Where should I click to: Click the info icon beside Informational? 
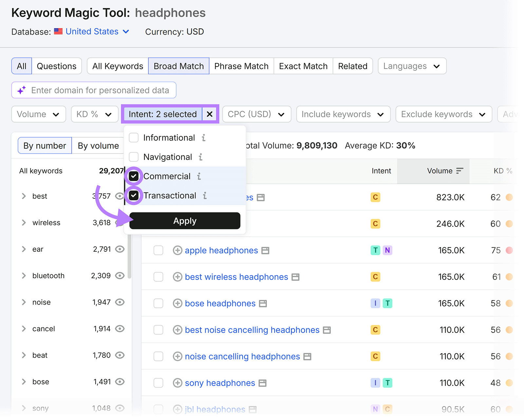pos(204,138)
